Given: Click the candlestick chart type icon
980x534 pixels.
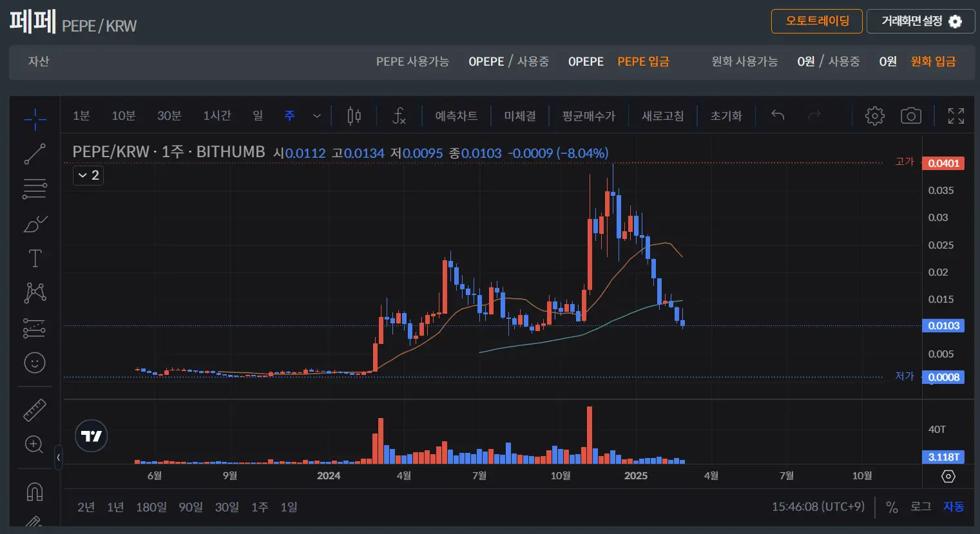Looking at the screenshot, I should [x=354, y=116].
